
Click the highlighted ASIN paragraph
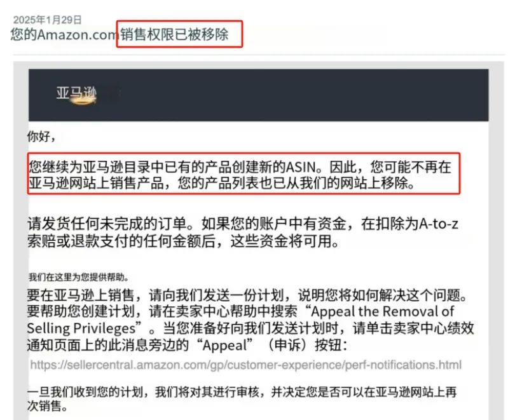point(240,175)
